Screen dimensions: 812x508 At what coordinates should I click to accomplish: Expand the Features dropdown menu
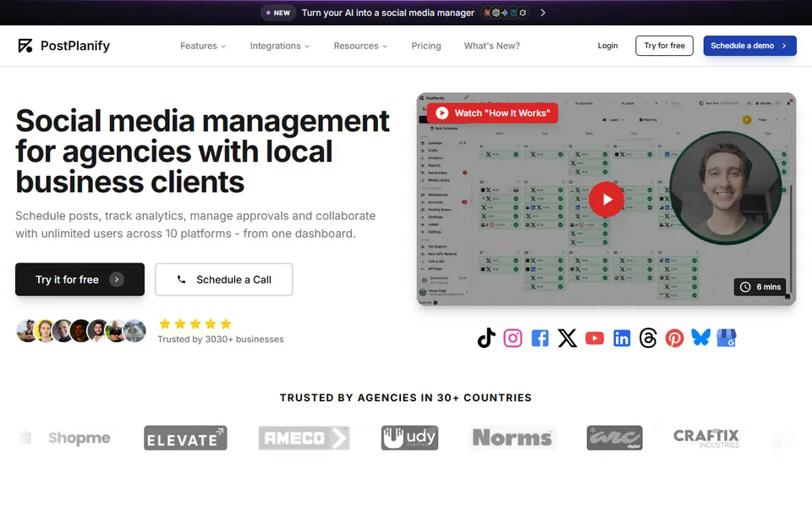[x=203, y=46]
